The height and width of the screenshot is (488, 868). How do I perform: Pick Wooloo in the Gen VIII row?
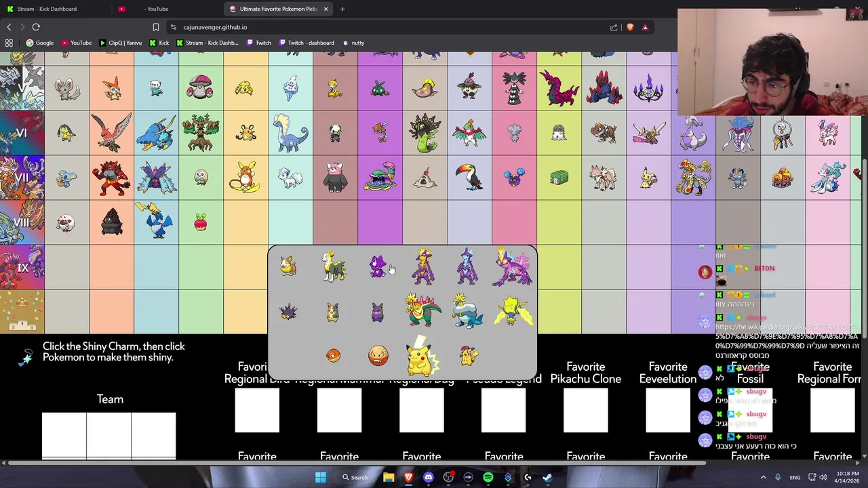[x=66, y=222]
